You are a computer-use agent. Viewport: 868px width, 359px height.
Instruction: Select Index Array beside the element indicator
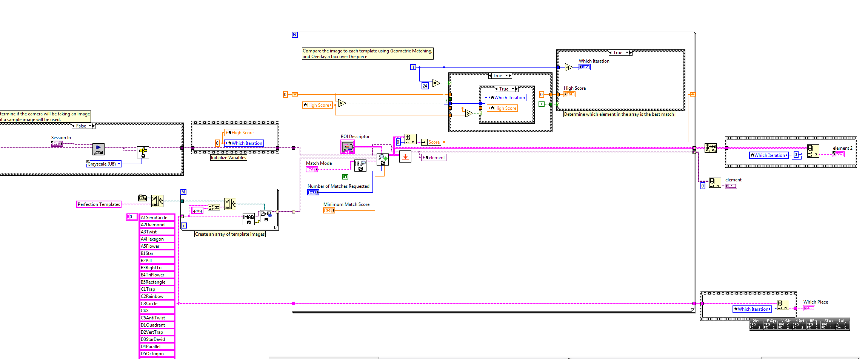click(x=715, y=183)
